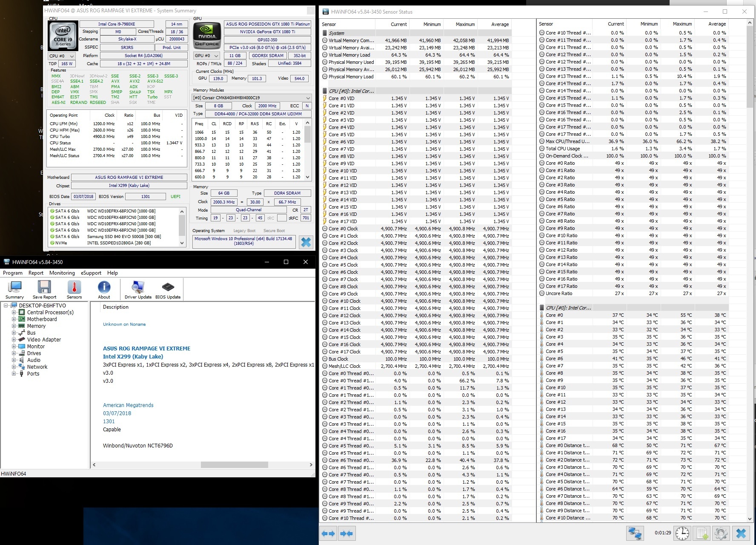Image resolution: width=756 pixels, height=545 pixels.
Task: Click the memory timings table scrollbar
Action: click(308, 150)
